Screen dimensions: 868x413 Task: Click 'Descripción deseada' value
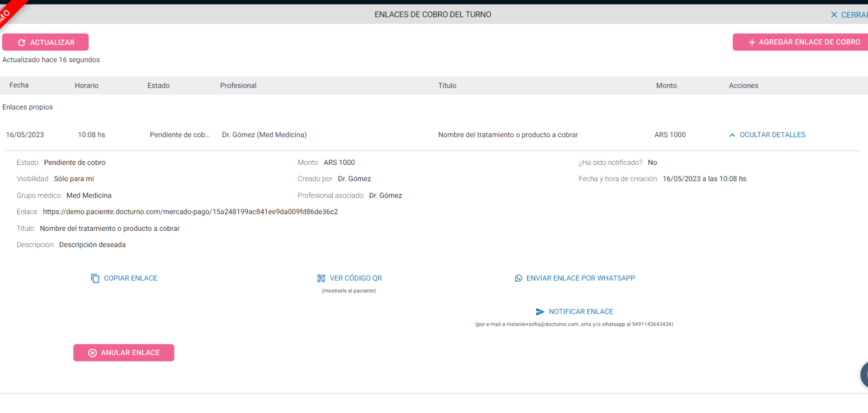click(92, 245)
